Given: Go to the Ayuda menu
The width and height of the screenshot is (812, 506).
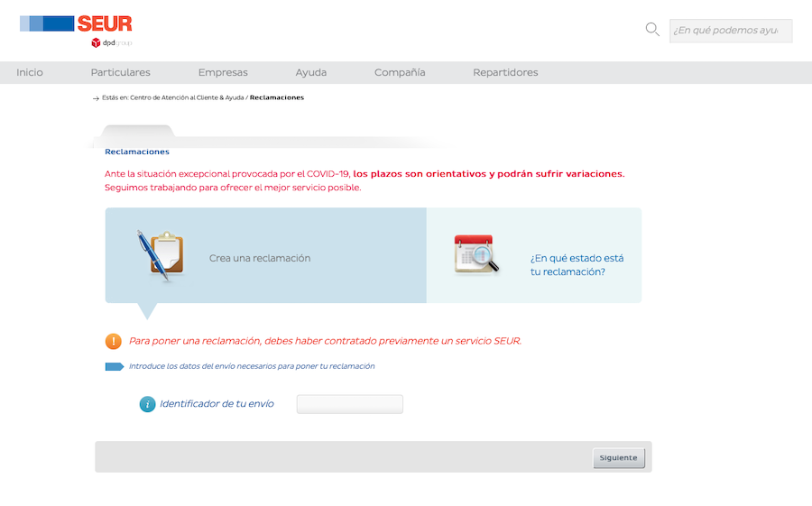Looking at the screenshot, I should click(x=311, y=72).
